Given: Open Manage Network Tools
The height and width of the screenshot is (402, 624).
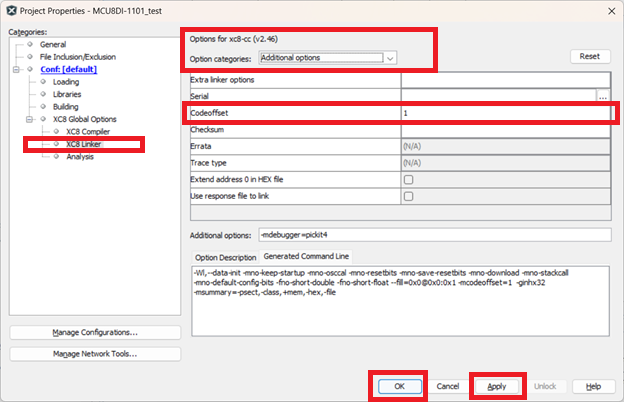Looking at the screenshot, I should pos(95,353).
